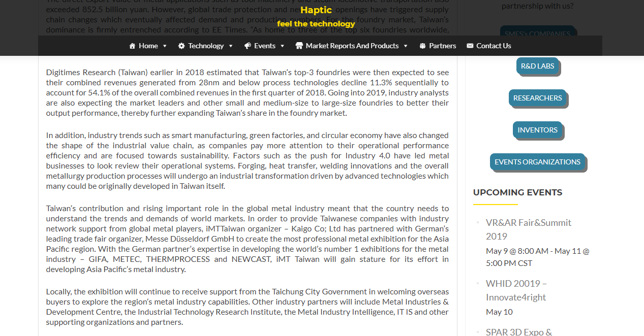Click the Home house icon in navbar
644x336 pixels.
click(133, 46)
